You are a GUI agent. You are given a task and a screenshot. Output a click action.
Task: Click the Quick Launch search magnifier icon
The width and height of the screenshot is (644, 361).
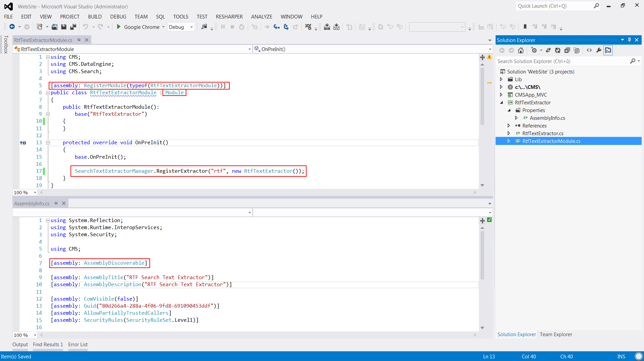point(596,6)
